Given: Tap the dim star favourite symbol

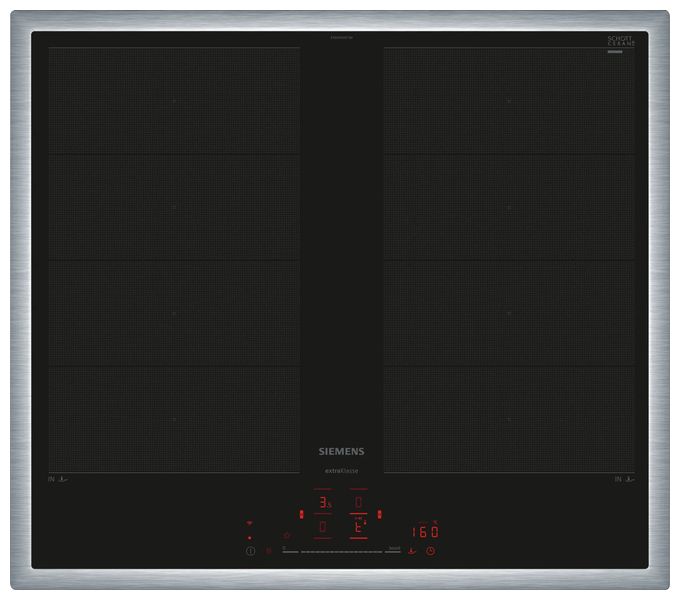Looking at the screenshot, I should click(x=287, y=536).
